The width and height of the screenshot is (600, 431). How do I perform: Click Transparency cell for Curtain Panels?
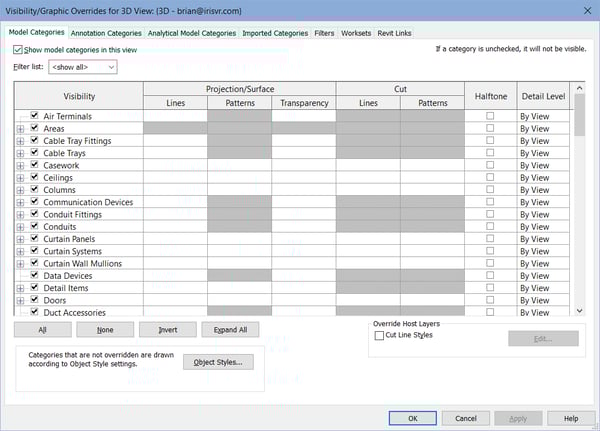304,239
